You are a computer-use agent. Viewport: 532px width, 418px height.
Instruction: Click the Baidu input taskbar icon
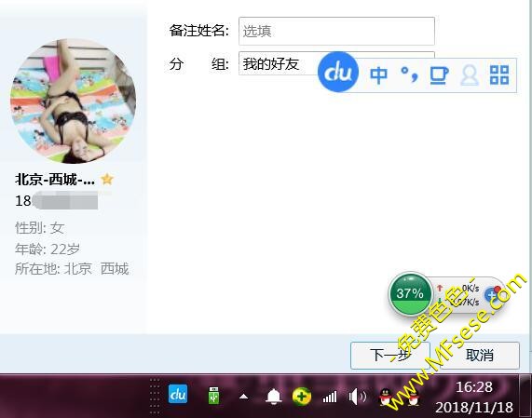pyautogui.click(x=178, y=394)
